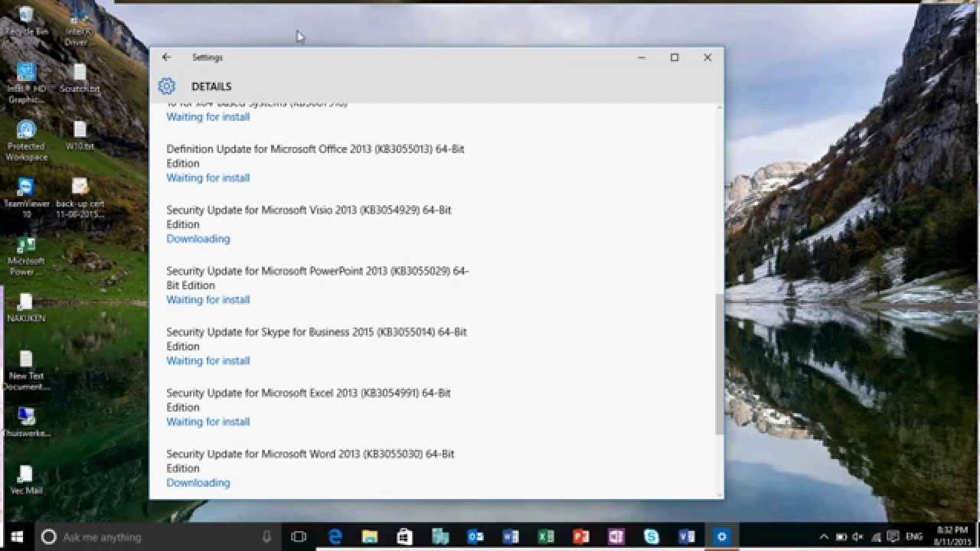Open OneNote from the taskbar
This screenshot has height=551, width=980.
616,537
